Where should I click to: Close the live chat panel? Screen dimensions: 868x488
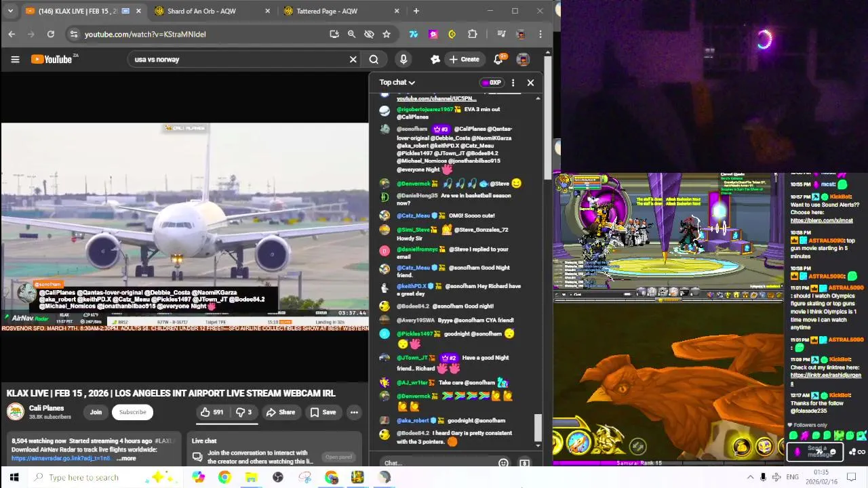[530, 83]
